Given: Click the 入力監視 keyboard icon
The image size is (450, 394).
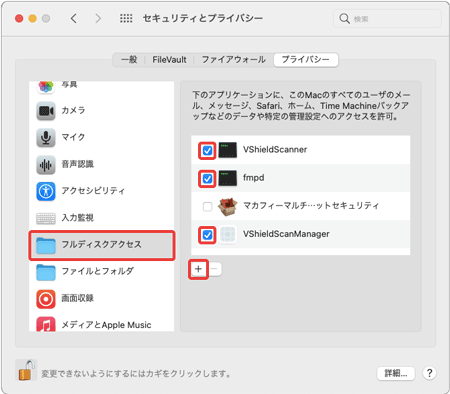Looking at the screenshot, I should 46,218.
